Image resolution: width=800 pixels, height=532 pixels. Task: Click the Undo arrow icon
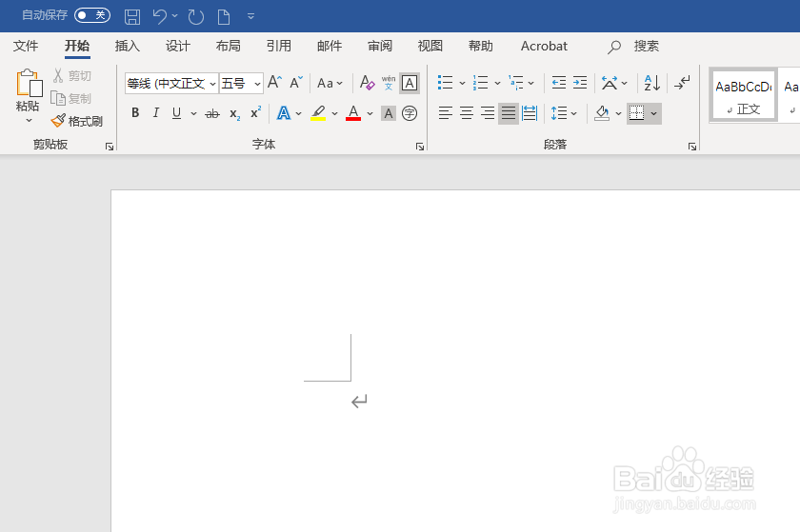tap(159, 17)
